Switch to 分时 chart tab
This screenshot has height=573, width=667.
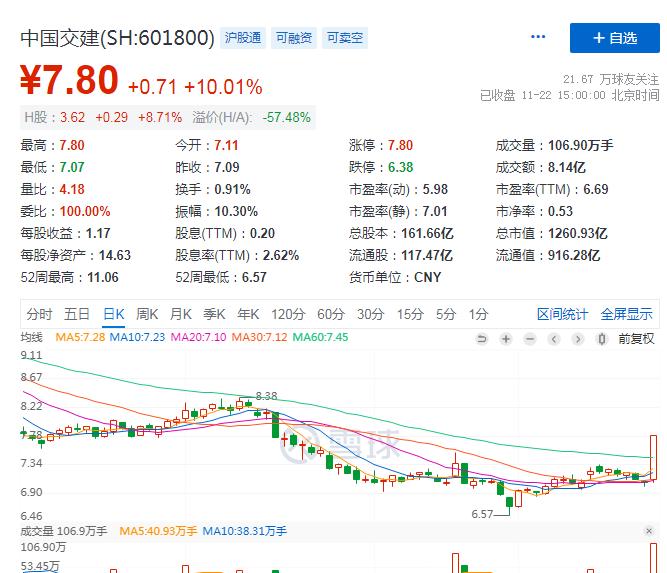(39, 314)
